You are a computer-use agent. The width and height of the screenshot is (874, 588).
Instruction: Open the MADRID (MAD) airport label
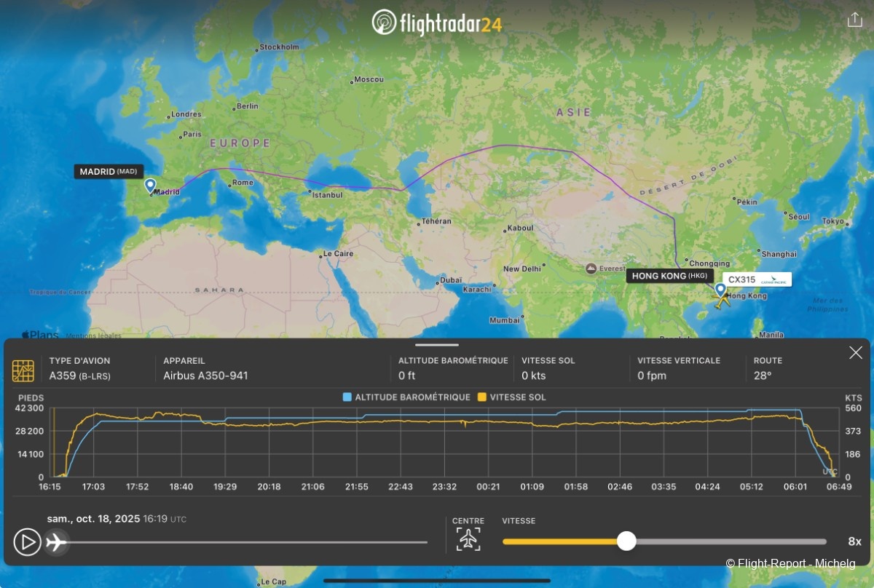coord(108,172)
